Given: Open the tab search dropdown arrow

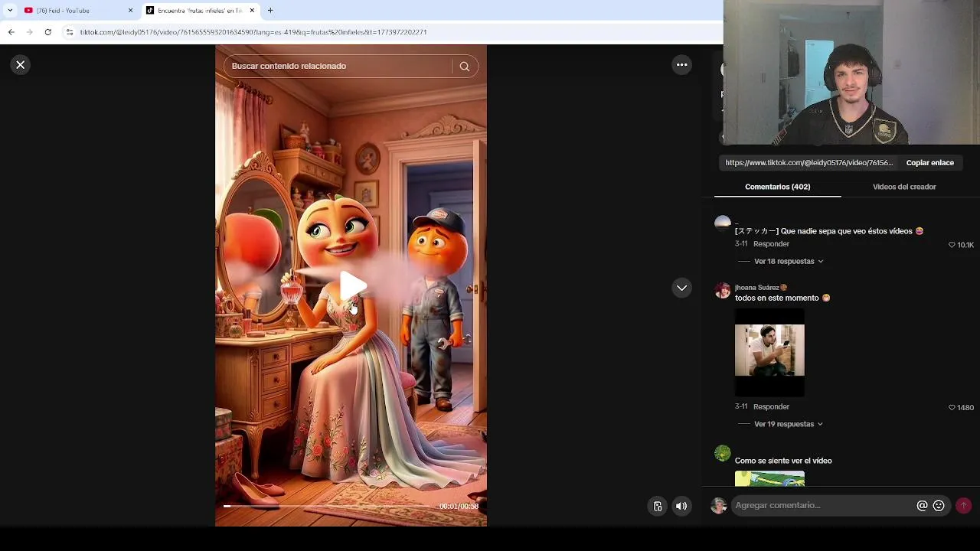Looking at the screenshot, I should (x=10, y=11).
